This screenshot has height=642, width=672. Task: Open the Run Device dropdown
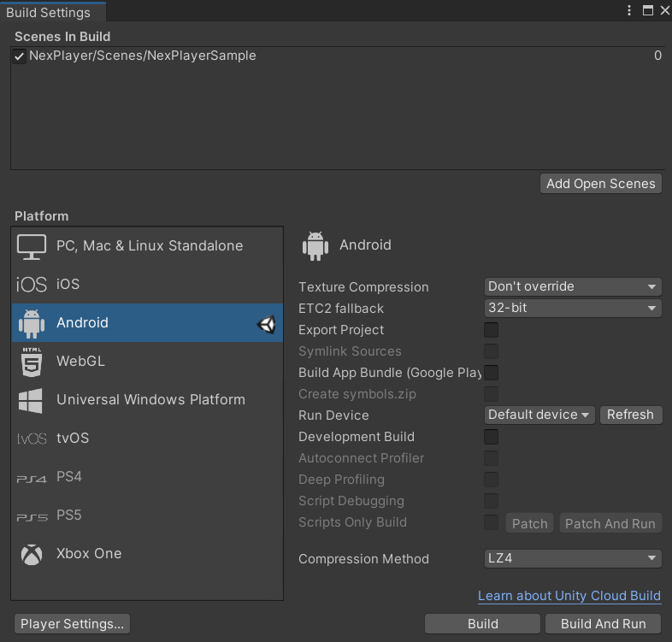539,415
